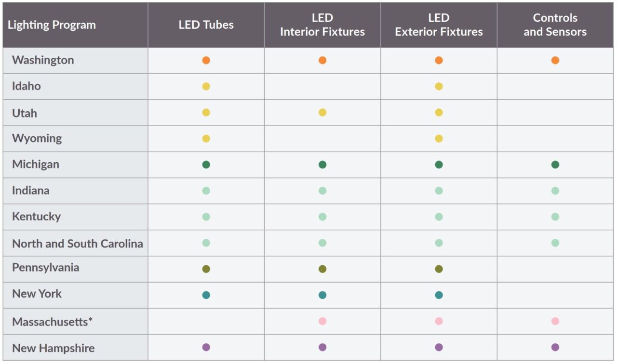
Task: Select the LED Exterior Fixtures header
Action: (x=439, y=25)
